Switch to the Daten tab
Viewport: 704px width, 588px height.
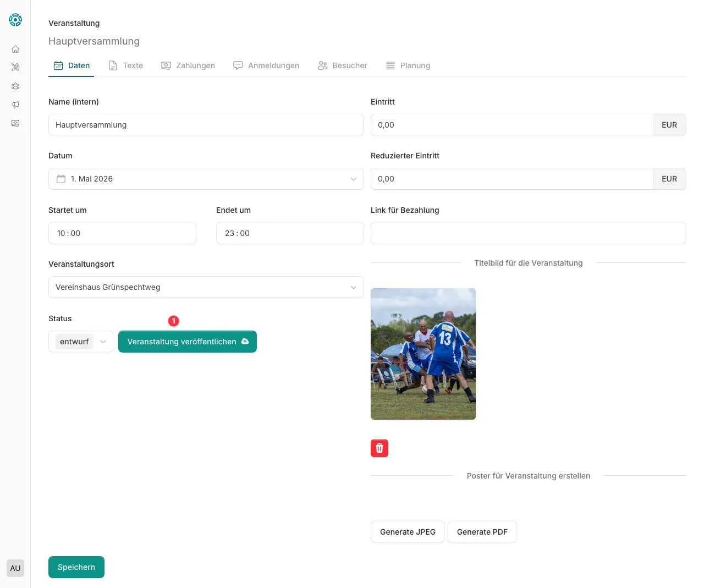(x=71, y=65)
